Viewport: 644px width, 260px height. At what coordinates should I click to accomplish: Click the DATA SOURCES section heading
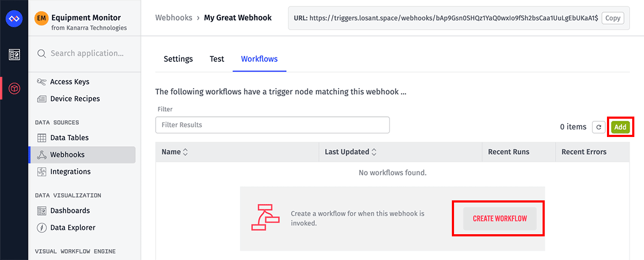tap(57, 122)
